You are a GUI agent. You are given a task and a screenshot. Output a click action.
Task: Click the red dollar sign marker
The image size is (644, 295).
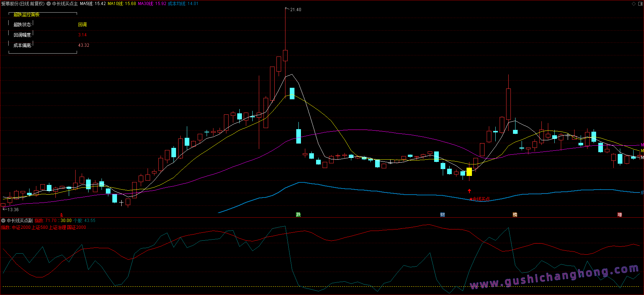point(62,215)
